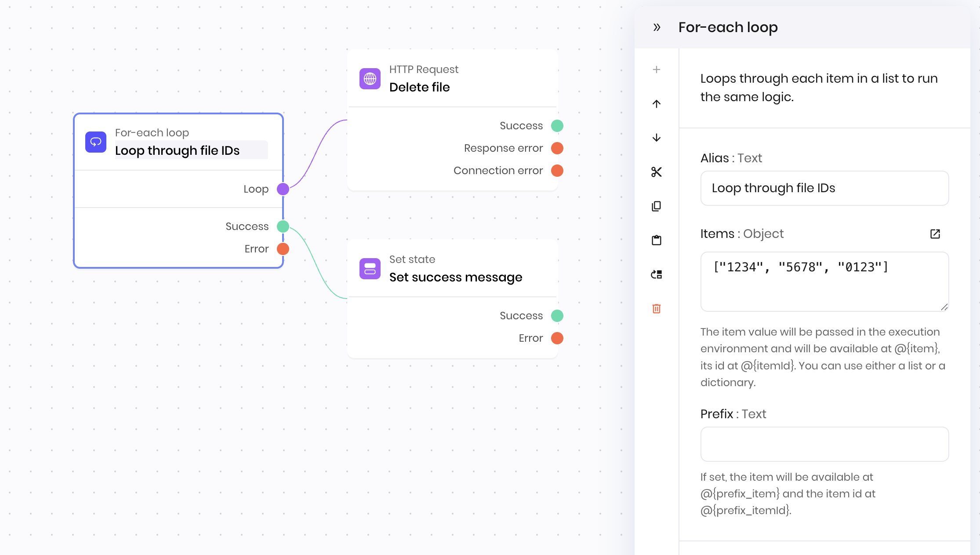Viewport: 980px width, 555px height.
Task: Cut block using scissors icon
Action: click(657, 172)
